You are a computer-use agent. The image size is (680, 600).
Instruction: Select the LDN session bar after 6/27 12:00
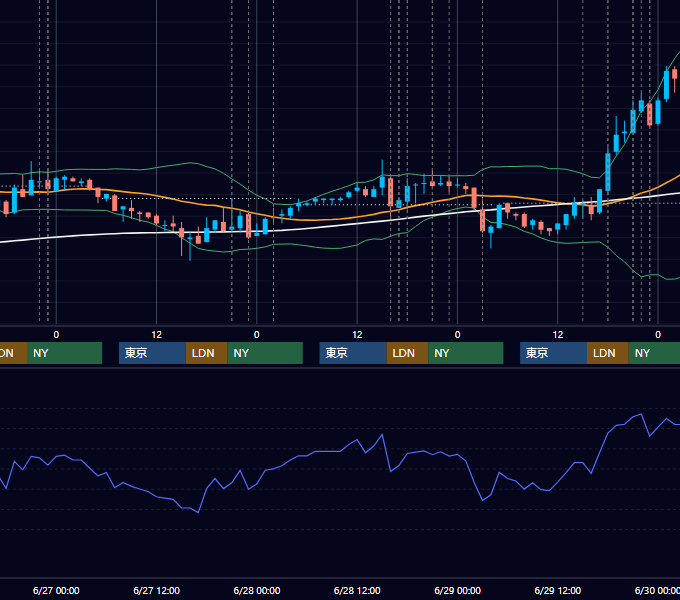(x=206, y=353)
